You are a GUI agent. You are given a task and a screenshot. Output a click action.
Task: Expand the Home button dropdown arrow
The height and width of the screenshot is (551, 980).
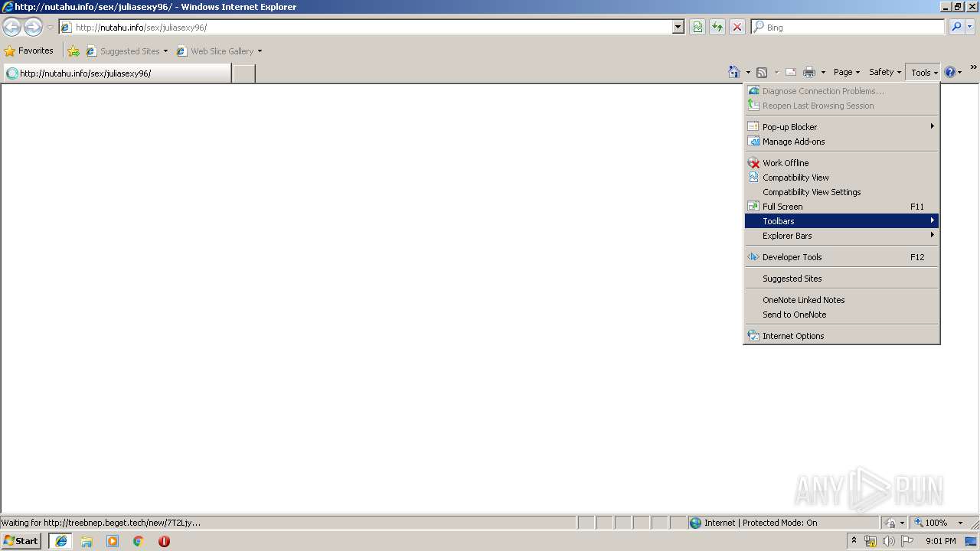click(748, 73)
